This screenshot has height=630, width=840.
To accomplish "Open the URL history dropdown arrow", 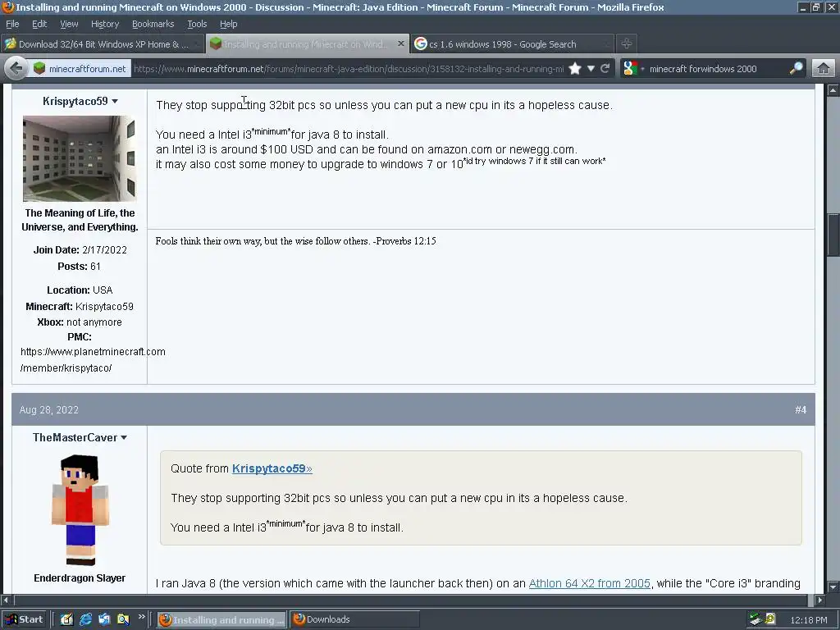I will (591, 69).
